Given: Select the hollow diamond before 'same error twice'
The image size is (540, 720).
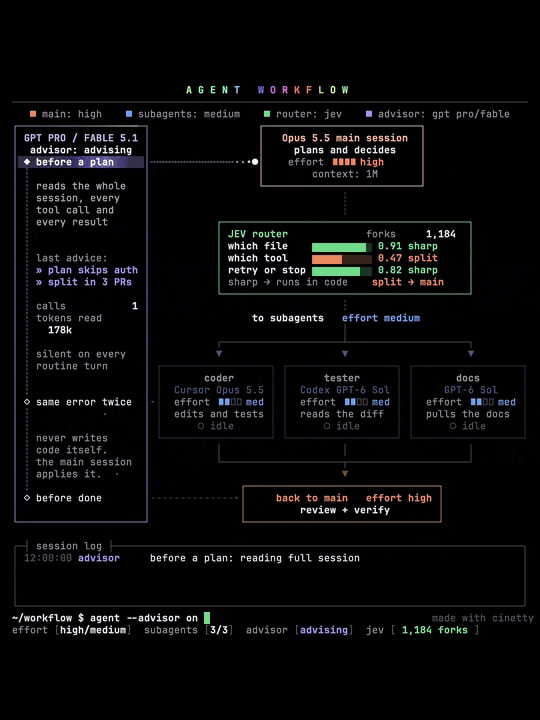Looking at the screenshot, I should pyautogui.click(x=27, y=402).
